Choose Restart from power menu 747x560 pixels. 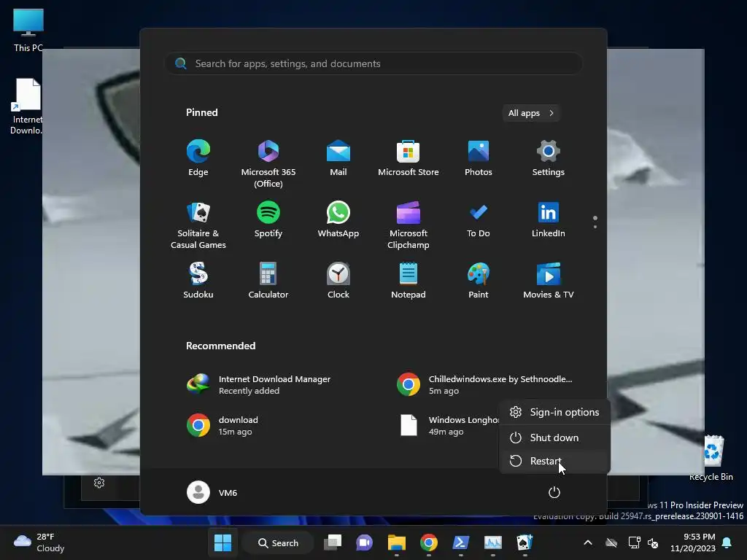[554, 461]
